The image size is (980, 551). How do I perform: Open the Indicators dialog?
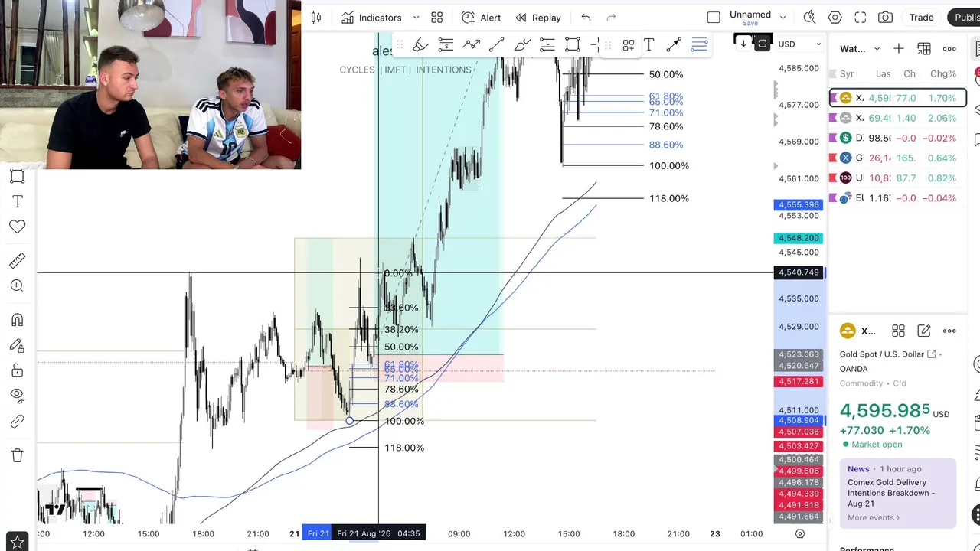point(371,18)
